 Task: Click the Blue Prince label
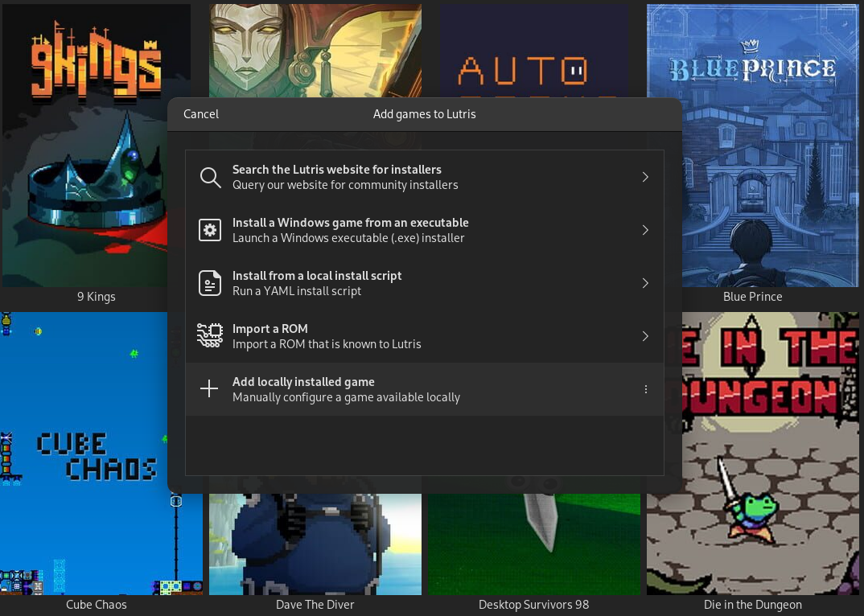tap(753, 297)
